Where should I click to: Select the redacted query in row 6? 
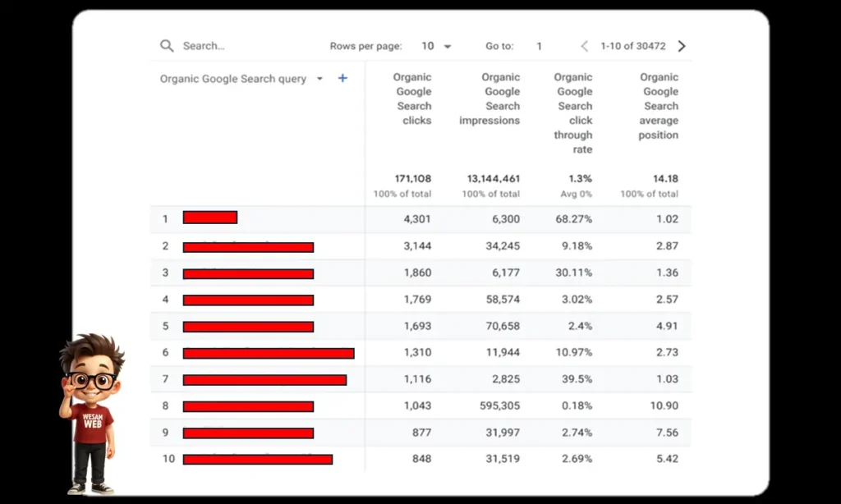[269, 353]
